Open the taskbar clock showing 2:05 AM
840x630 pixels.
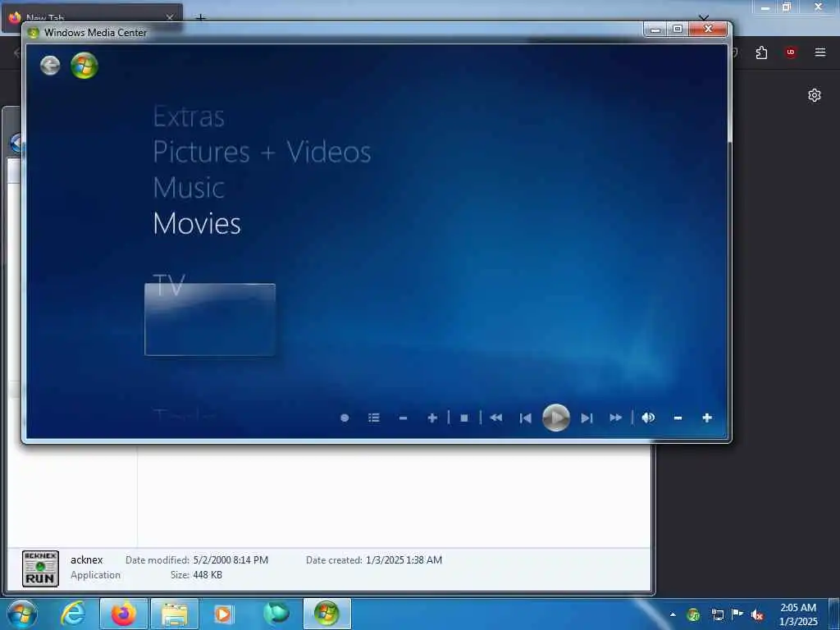[x=798, y=614]
